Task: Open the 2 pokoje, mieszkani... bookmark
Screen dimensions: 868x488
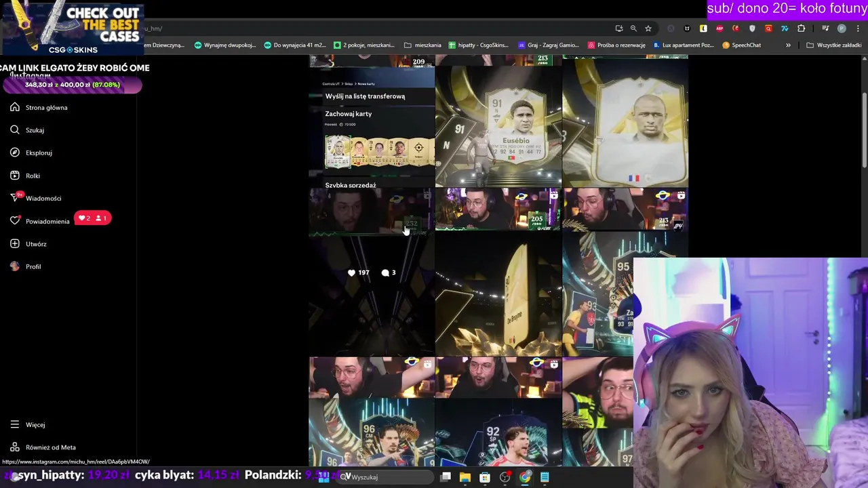Action: [364, 45]
